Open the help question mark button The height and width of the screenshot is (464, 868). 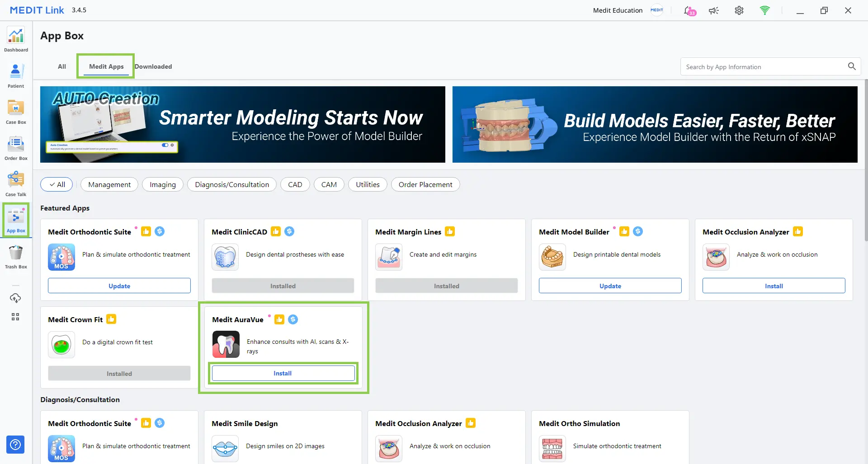click(x=15, y=445)
